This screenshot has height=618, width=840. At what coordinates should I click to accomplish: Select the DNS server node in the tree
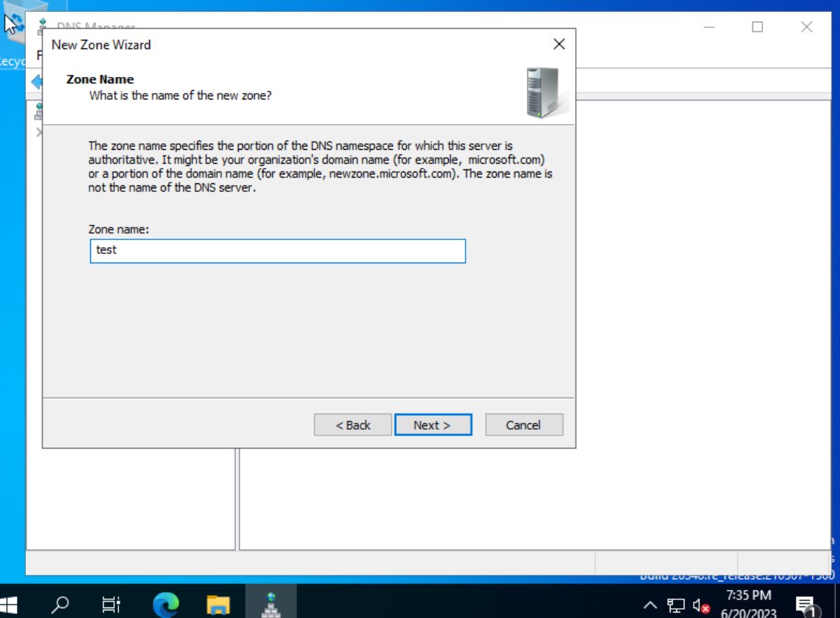click(x=40, y=112)
